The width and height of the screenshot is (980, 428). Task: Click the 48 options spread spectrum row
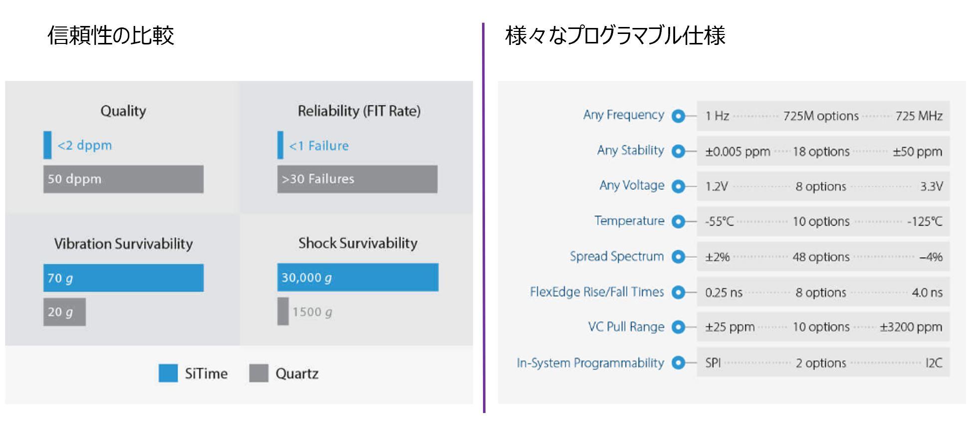click(x=823, y=257)
